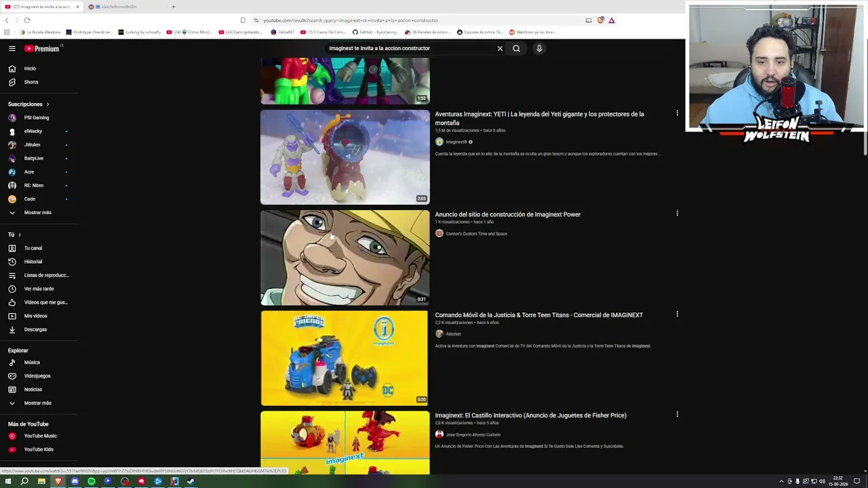Play the Imaginext Power construction thumbnail
868x488 pixels.
(345, 258)
